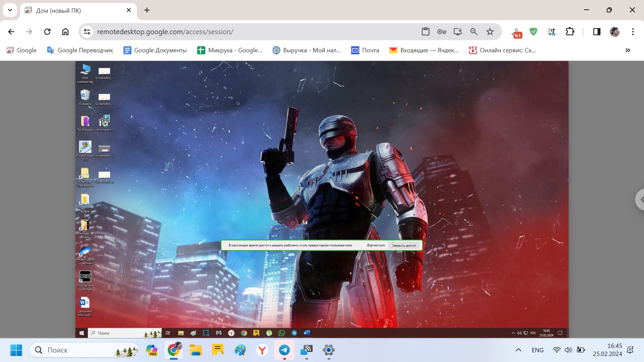Click the address bar URL

click(x=165, y=32)
